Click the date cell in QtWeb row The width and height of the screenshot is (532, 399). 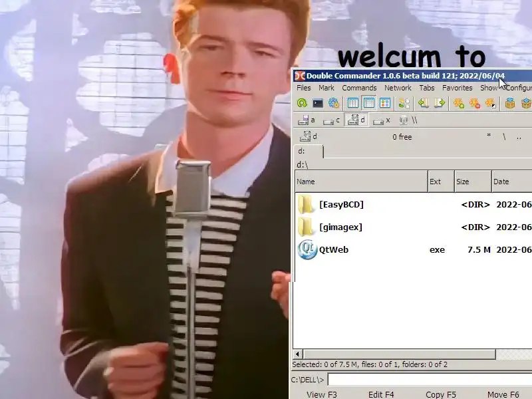pyautogui.click(x=514, y=250)
